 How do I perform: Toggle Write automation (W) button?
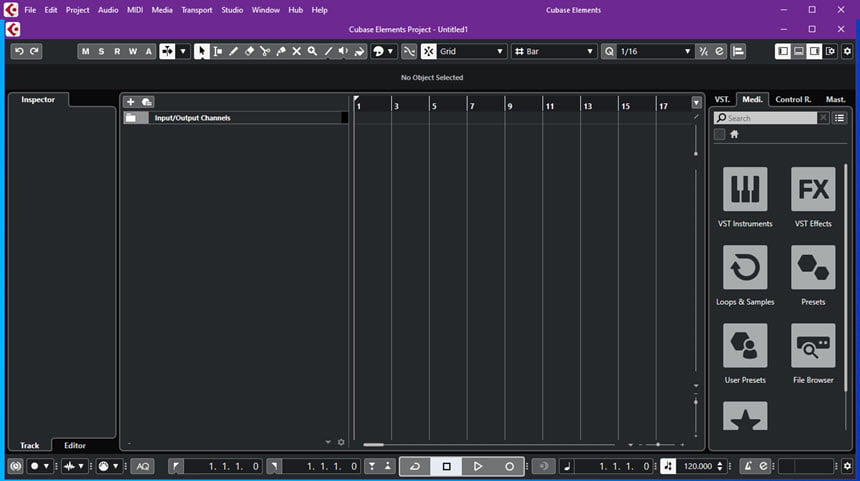[x=133, y=52]
